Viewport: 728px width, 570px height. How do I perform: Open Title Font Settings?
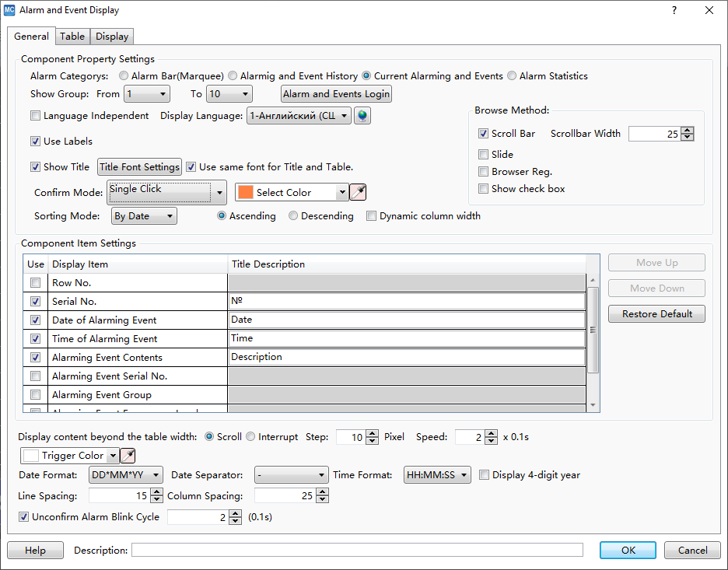point(139,167)
